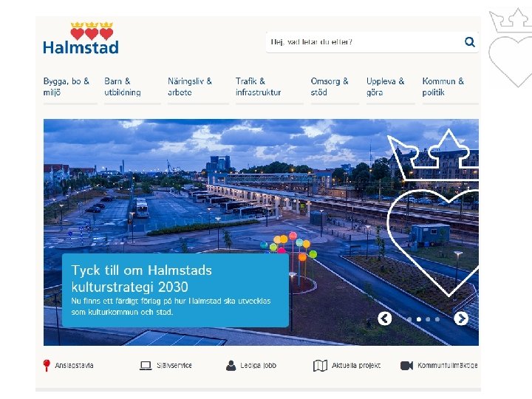Click the Uppleva & göra navigation link
Screen dimensions: 532x399
[386, 87]
